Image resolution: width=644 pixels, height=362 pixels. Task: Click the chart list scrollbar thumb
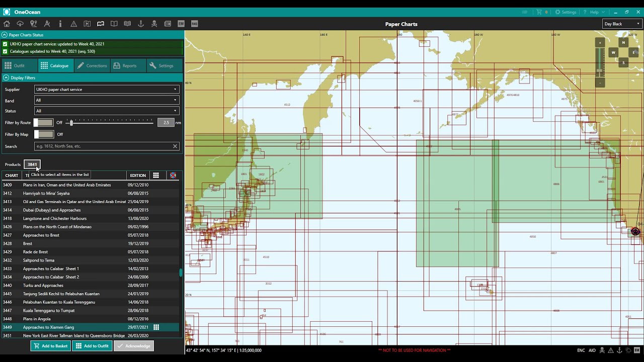181,273
